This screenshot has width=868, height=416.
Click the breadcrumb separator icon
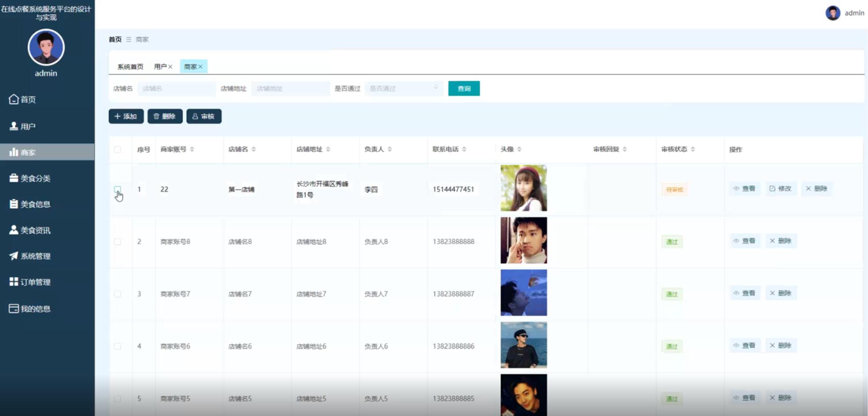[x=129, y=39]
